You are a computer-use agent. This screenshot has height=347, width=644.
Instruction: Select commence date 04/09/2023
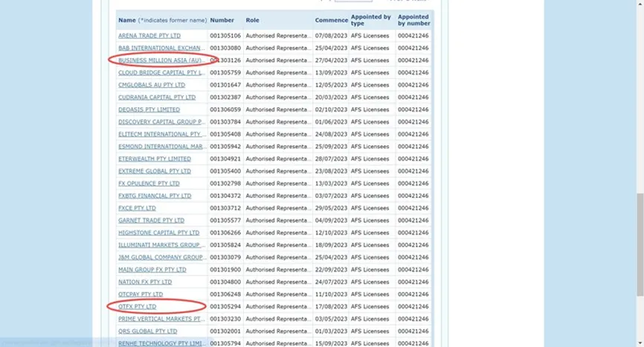point(331,220)
